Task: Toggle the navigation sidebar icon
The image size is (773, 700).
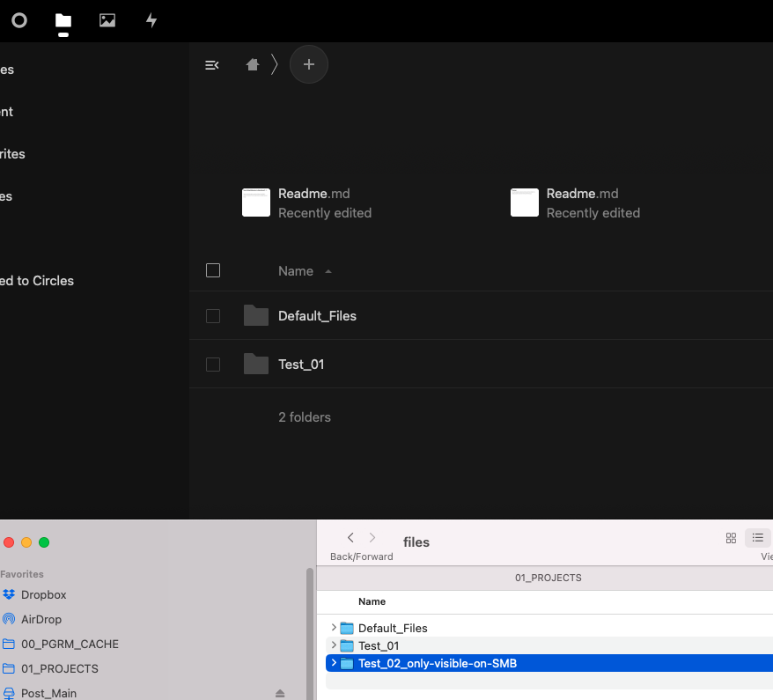Action: 211,64
